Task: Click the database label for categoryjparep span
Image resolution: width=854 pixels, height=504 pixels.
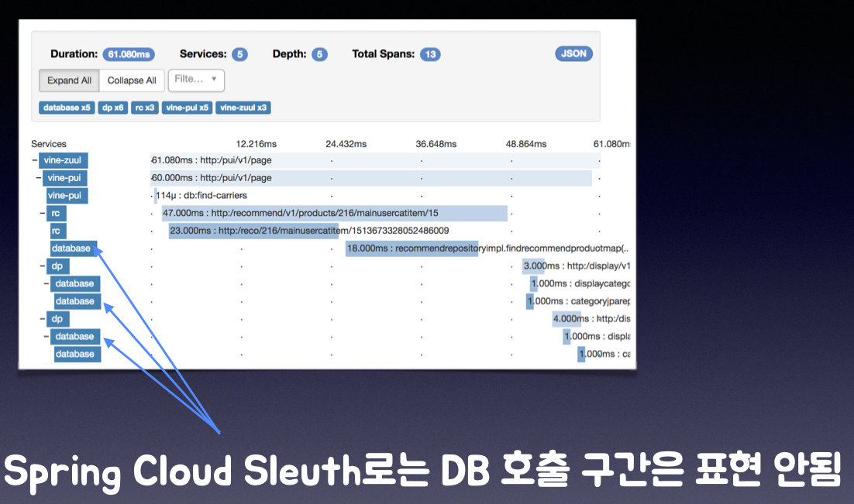Action: coord(77,301)
